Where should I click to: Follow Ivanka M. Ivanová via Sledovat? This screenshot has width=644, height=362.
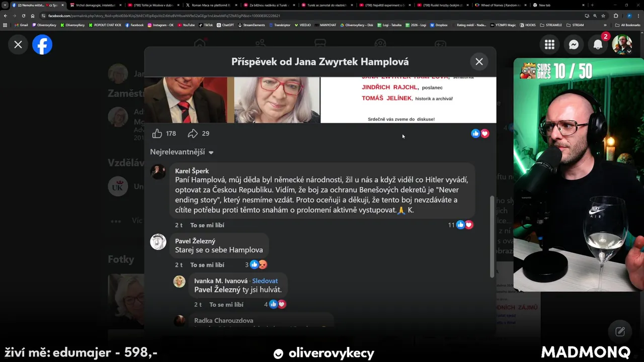tap(265, 281)
